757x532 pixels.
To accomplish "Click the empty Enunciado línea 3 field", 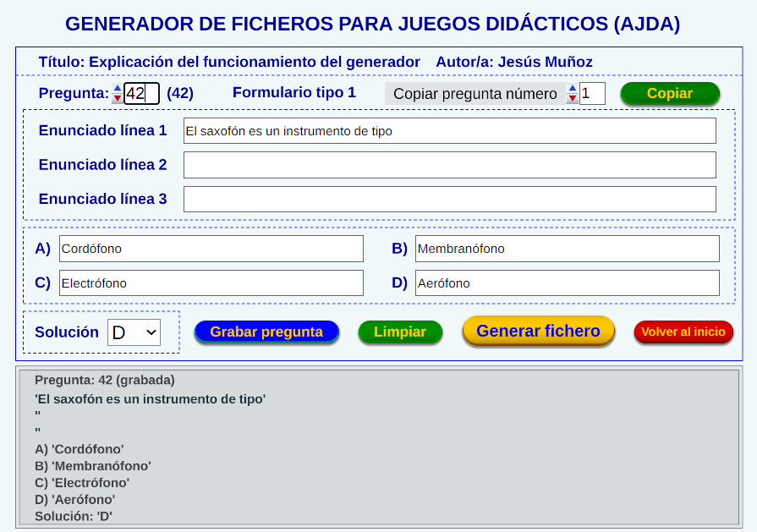I will click(449, 200).
